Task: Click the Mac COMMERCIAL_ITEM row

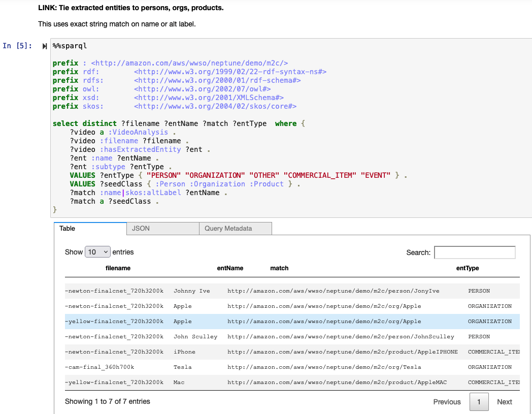Action: click(x=254, y=382)
